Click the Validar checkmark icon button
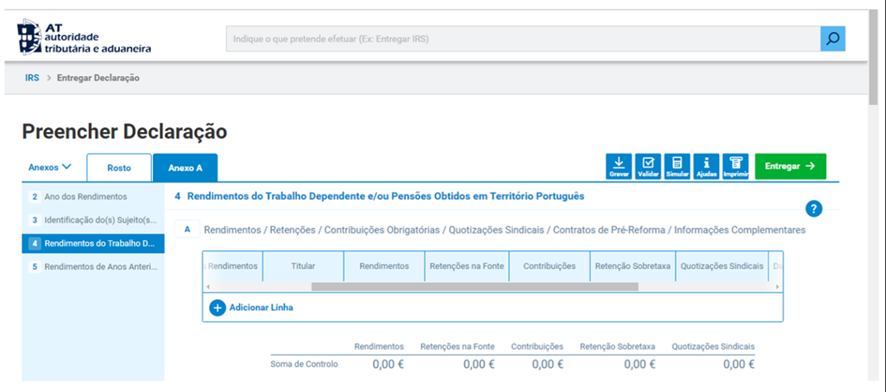 pyautogui.click(x=648, y=167)
